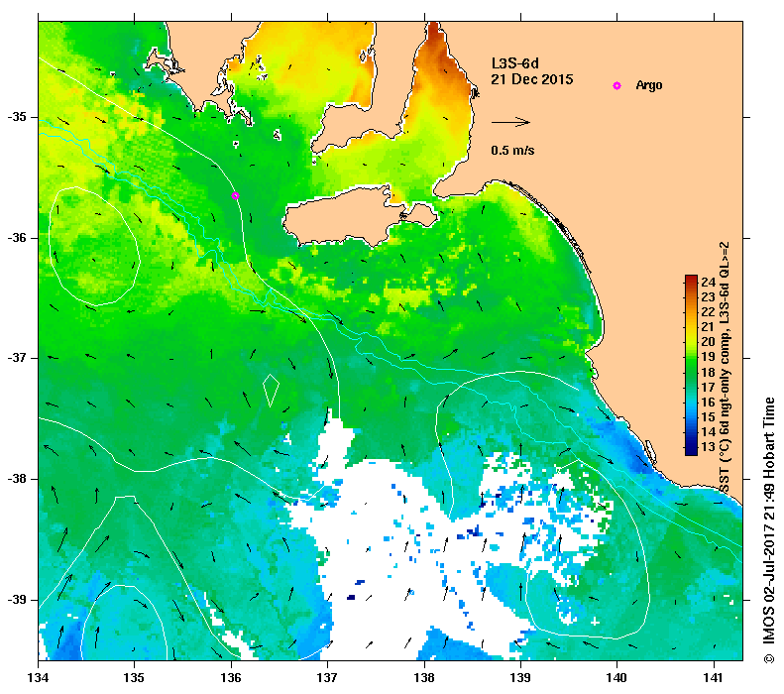Click colorbar value 13
784x694 pixels.
click(708, 446)
